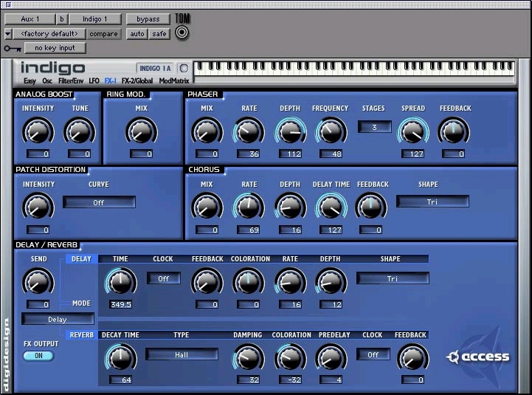Click Delay/Reverb Send knob
Screen dimensions: 532x395
[38, 282]
